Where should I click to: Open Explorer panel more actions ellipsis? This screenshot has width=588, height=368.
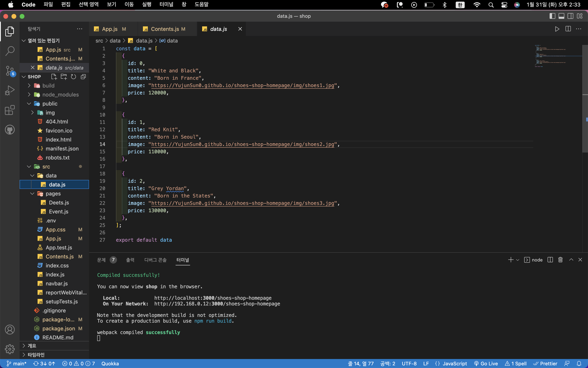coord(80,29)
